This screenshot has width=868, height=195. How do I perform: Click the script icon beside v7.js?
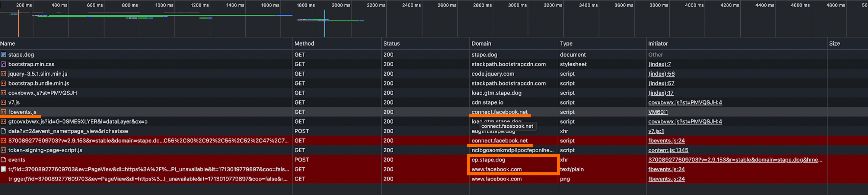pos(3,102)
